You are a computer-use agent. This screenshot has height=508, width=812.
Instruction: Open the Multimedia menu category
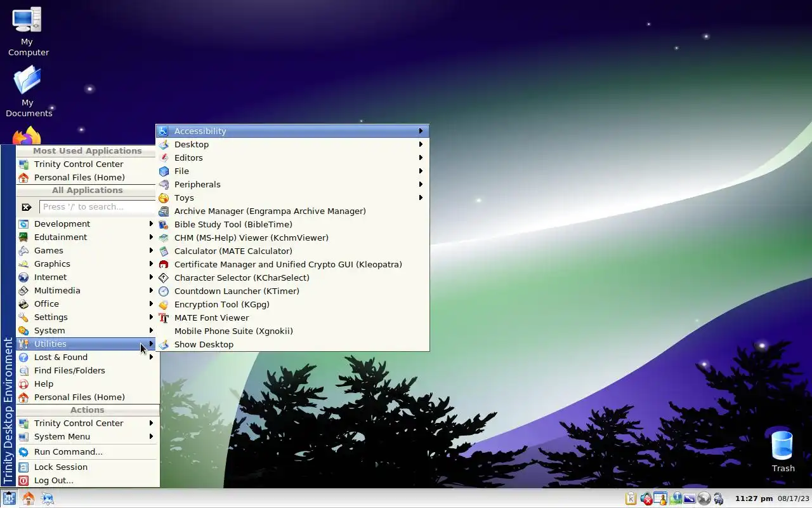pos(86,290)
